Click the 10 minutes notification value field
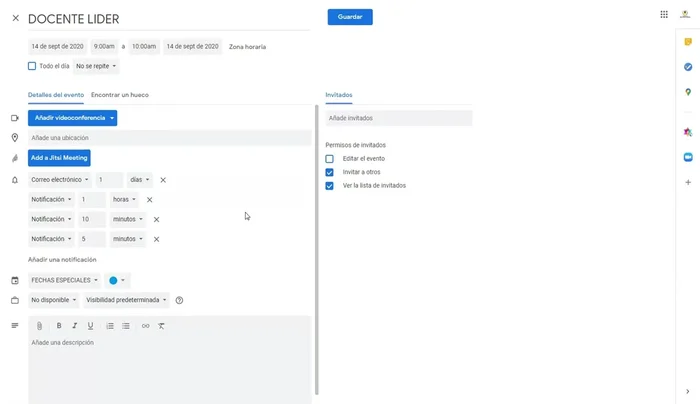Image resolution: width=700 pixels, height=404 pixels. coord(92,219)
